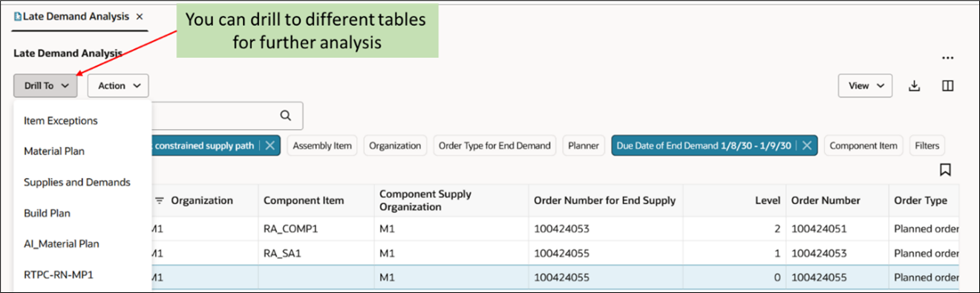The image size is (980, 293).
Task: Click the download export icon
Action: [x=915, y=86]
